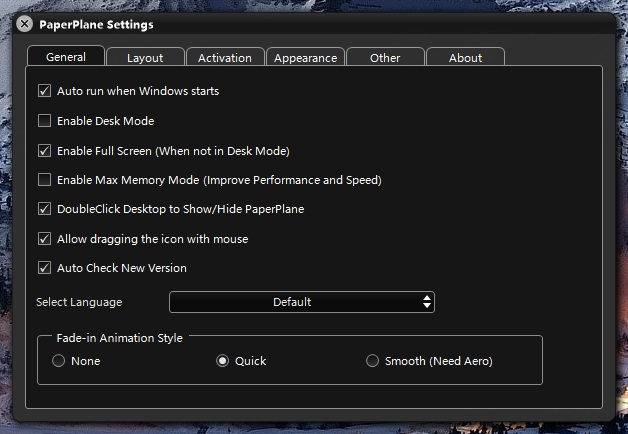Close the PaperPlane Settings window
628x434 pixels.
[x=25, y=23]
